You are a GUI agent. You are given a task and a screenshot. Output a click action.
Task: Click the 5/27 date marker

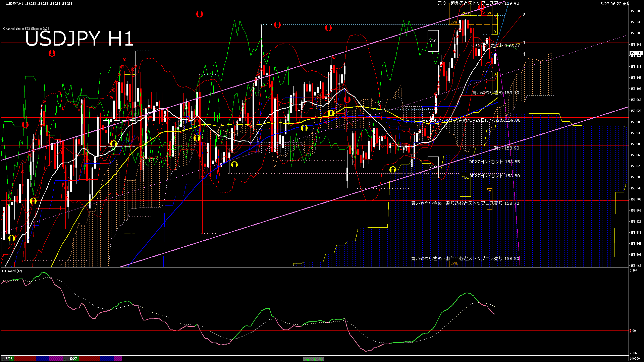point(73,359)
